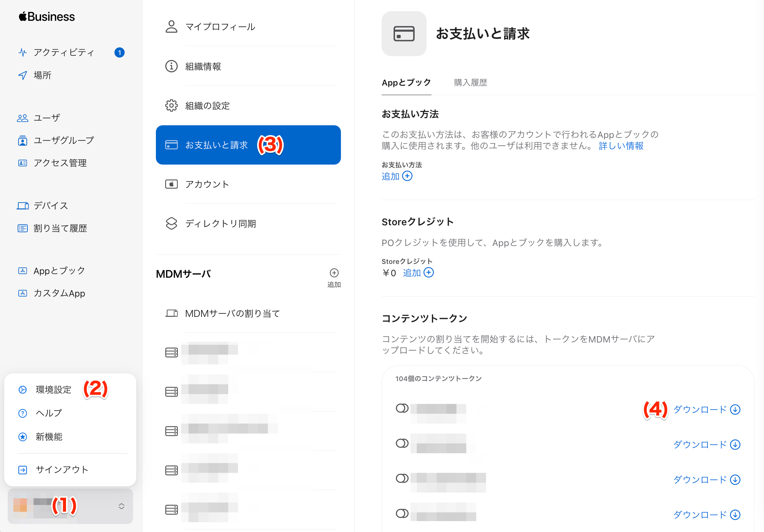Download the second content token

pyautogui.click(x=707, y=445)
